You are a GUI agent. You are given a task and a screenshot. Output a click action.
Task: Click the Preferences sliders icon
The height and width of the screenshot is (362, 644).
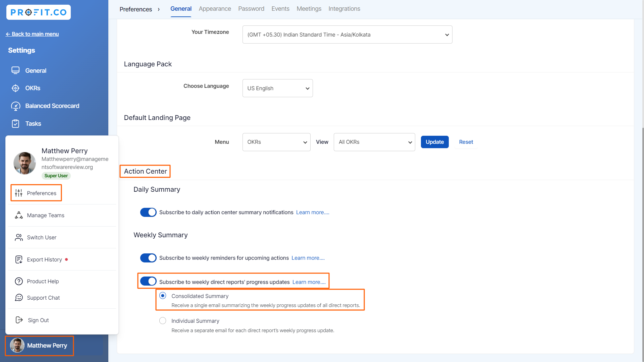pyautogui.click(x=18, y=193)
